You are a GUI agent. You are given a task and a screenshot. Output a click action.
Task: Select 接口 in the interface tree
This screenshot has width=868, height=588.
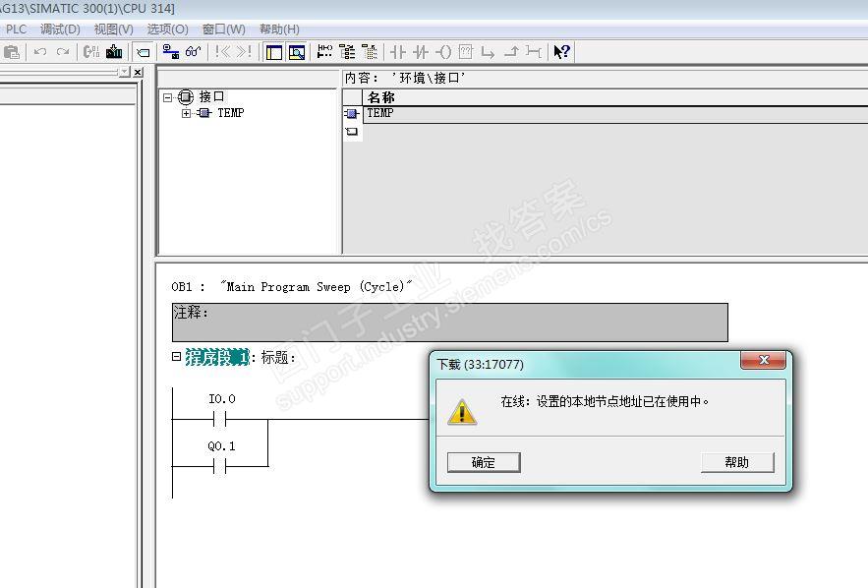(211, 97)
